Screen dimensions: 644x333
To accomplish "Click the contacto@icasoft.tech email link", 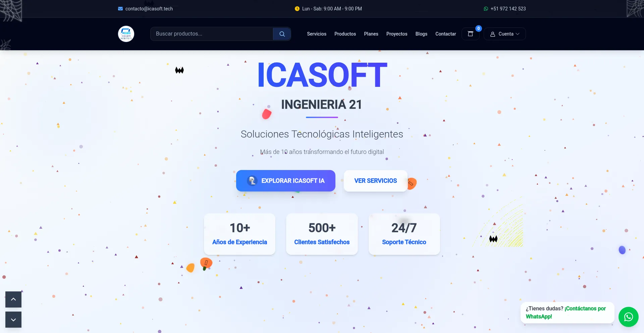I will tap(149, 9).
